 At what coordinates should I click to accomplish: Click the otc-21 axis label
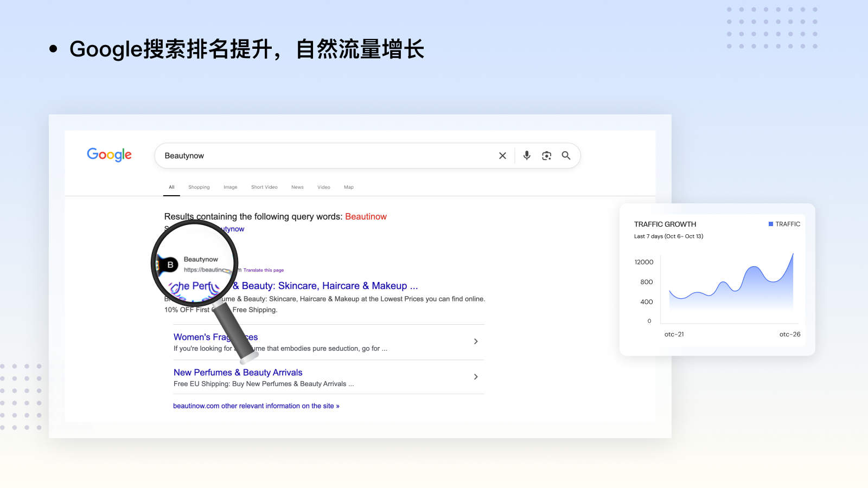click(x=674, y=334)
